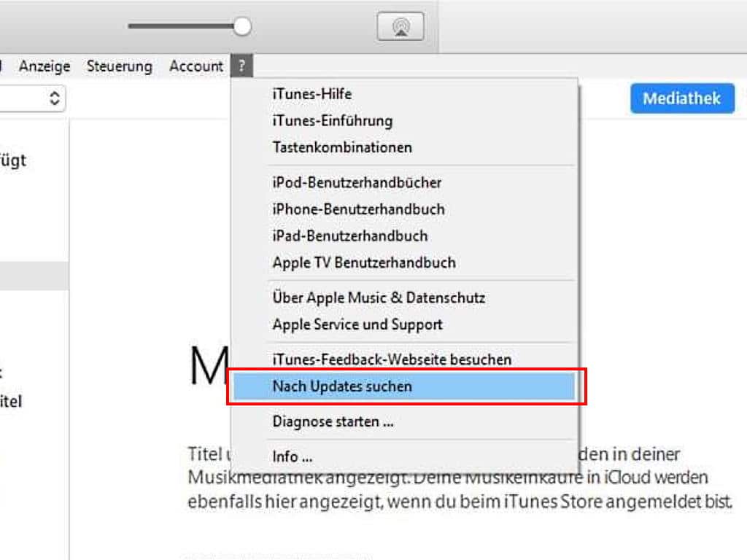The image size is (747, 560).
Task: Adjust the volume slider knob
Action: tap(242, 26)
